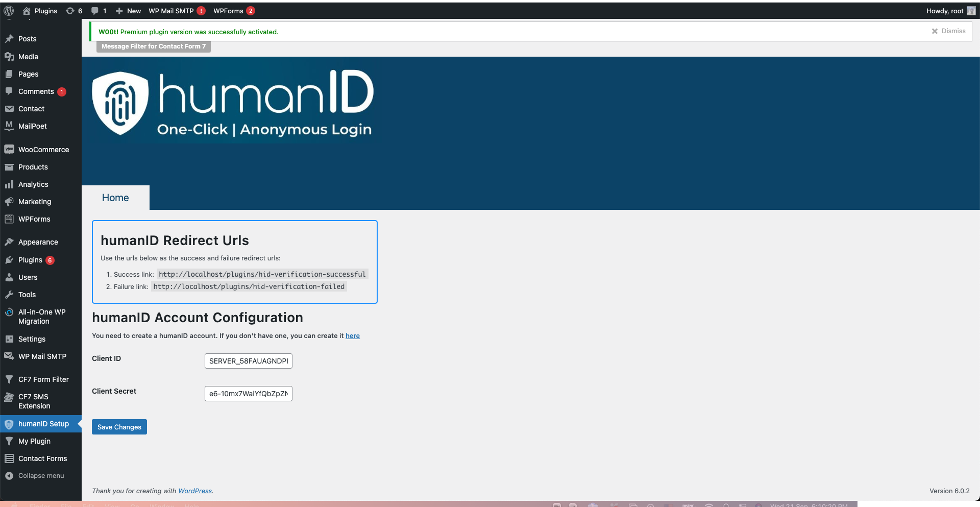Click the WordPress logo in admin bar
980x507 pixels.
[9, 11]
